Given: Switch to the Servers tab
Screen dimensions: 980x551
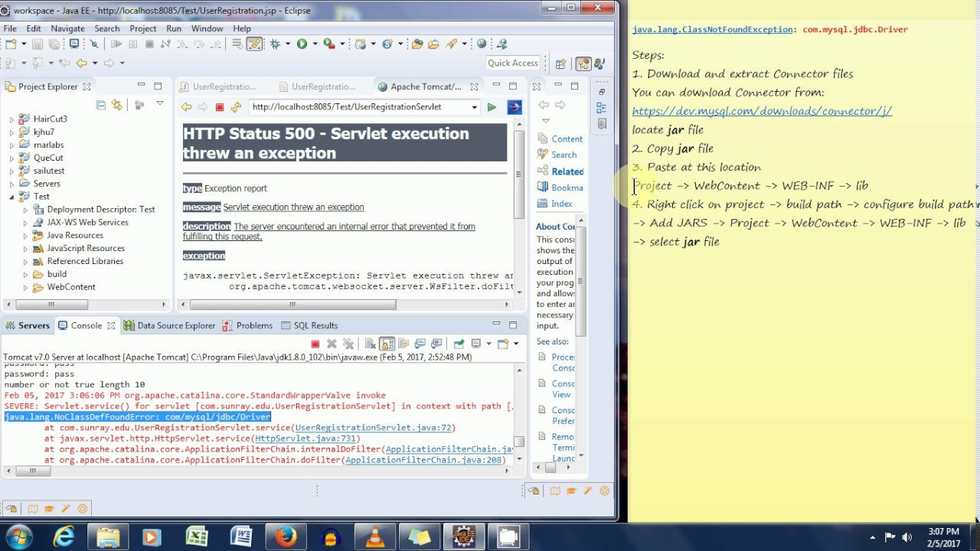Looking at the screenshot, I should pyautogui.click(x=27, y=325).
